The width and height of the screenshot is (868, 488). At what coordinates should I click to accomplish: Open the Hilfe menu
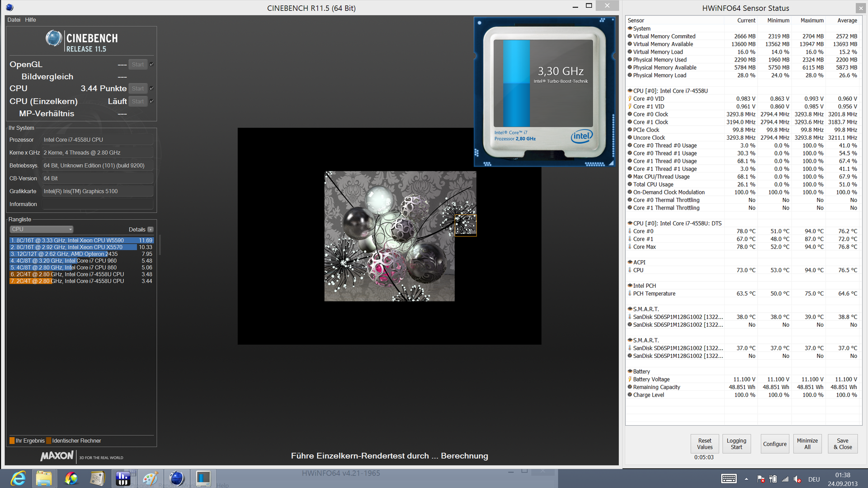30,20
